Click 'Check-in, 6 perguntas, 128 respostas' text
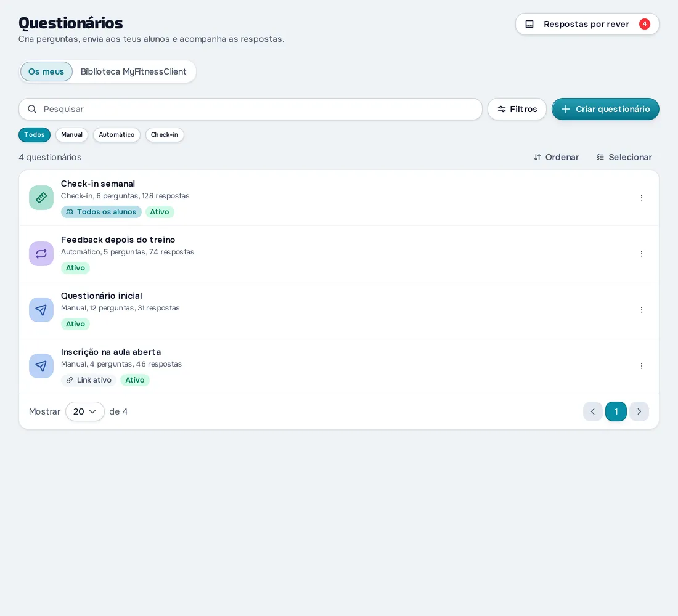Screen dimensions: 678x616 [x=125, y=196]
